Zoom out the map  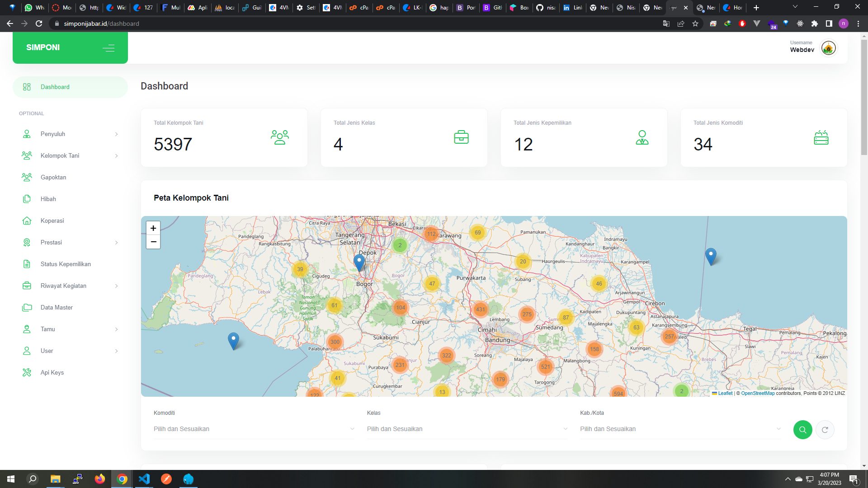click(153, 242)
